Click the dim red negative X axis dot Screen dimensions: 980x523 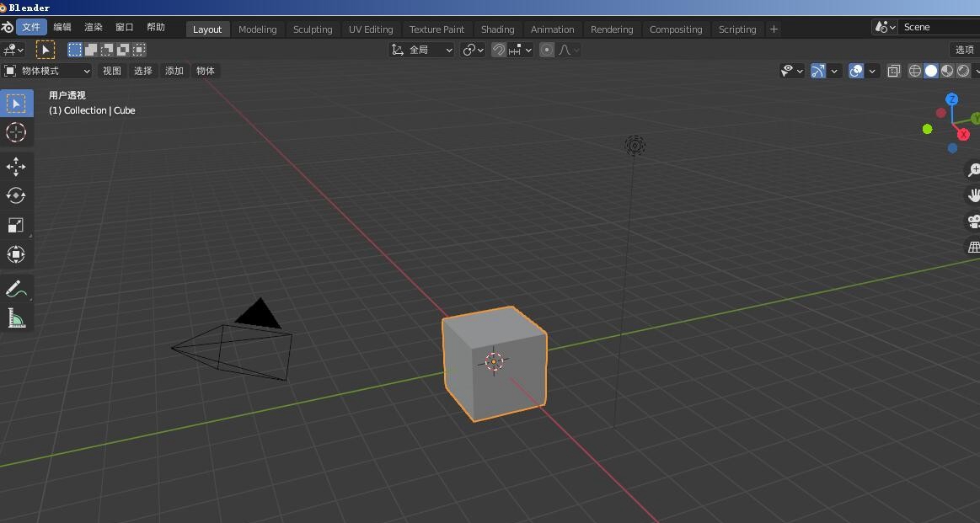click(940, 113)
